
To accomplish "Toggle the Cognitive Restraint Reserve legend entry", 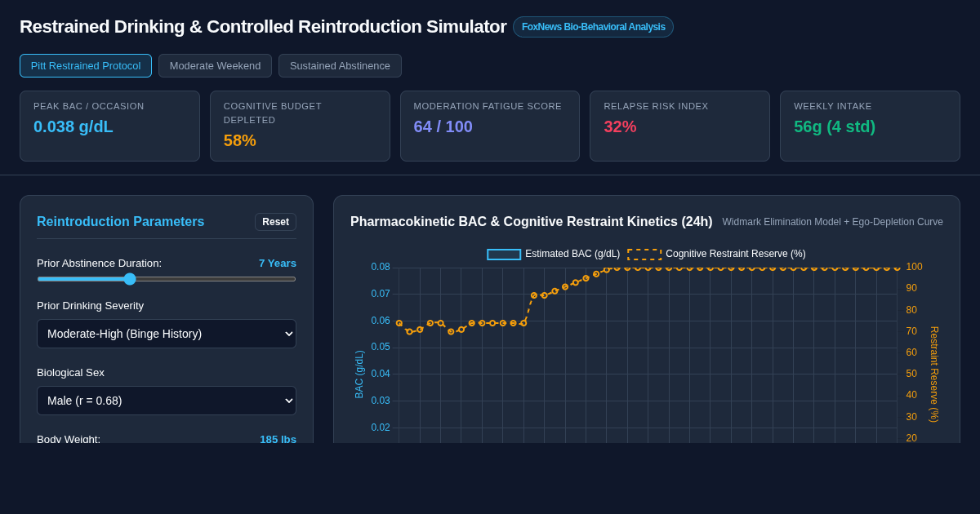I will click(x=716, y=254).
